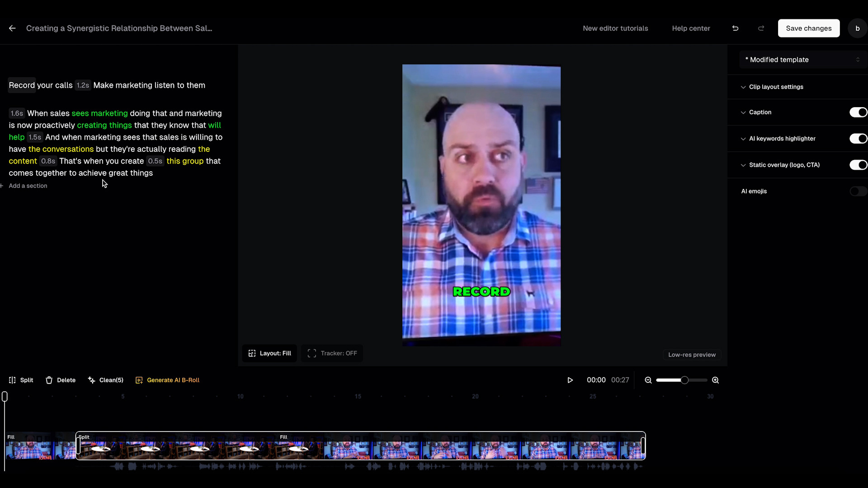Click the Delete trash icon

49,380
